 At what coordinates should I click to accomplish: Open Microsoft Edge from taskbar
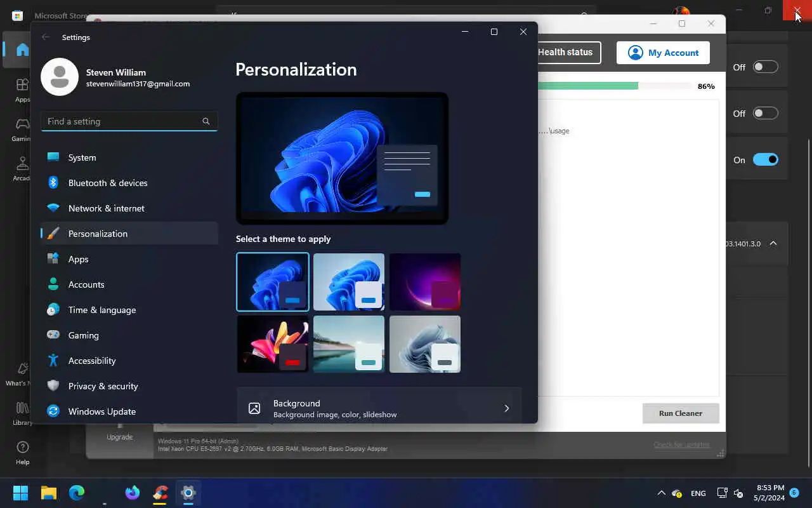tap(77, 493)
